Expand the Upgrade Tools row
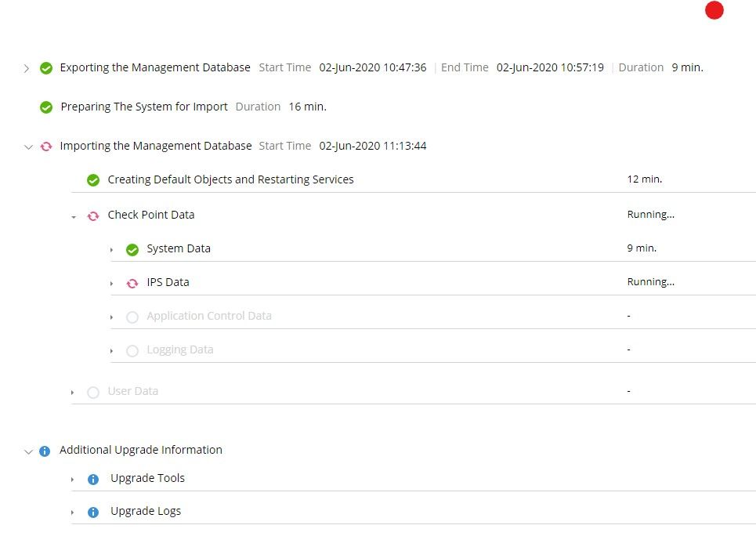 (x=72, y=480)
